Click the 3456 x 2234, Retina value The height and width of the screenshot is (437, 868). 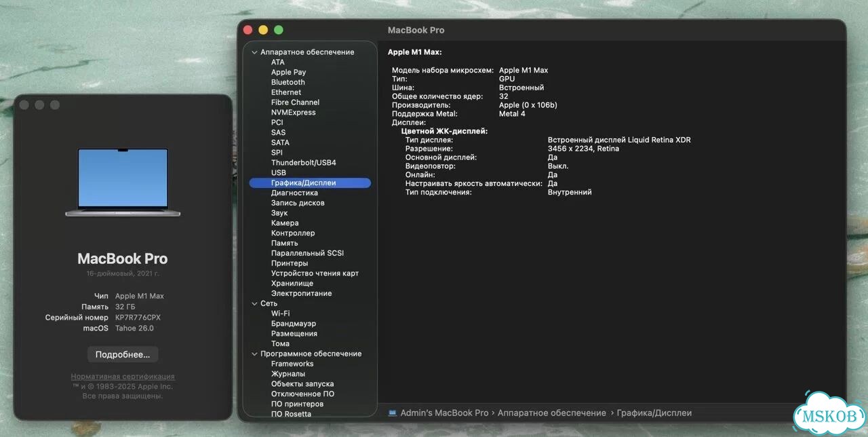pos(583,149)
